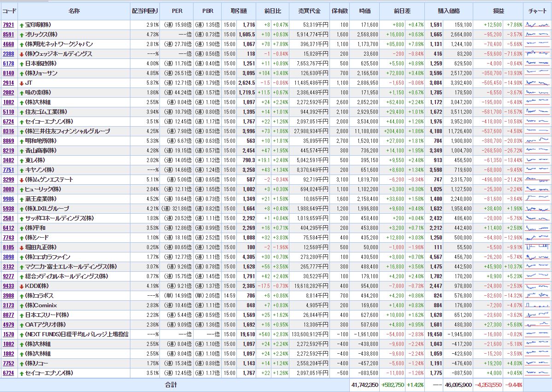
Task: Click the red down arrow next to JT
Action: click(22, 83)
